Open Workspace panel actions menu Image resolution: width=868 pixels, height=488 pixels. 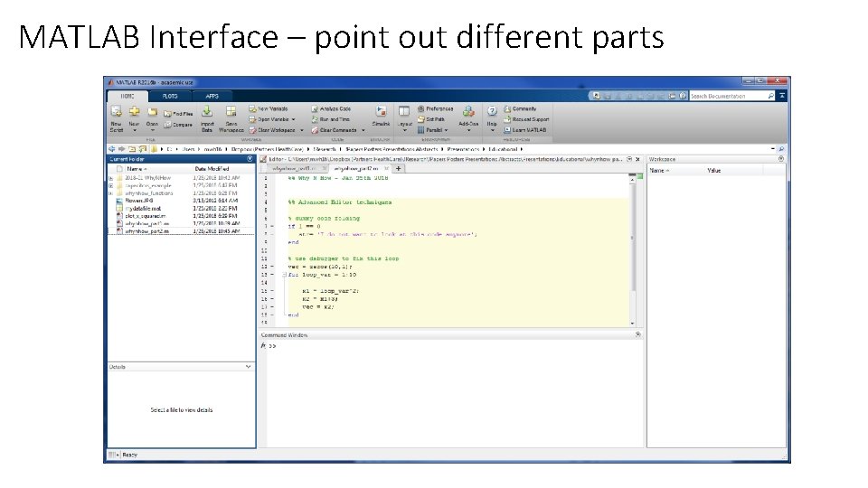[781, 159]
